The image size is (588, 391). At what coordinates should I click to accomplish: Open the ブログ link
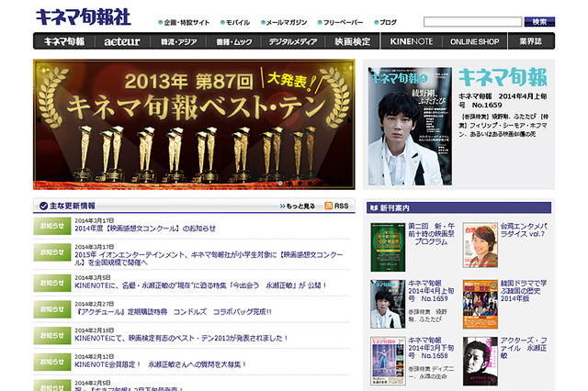pos(385,22)
